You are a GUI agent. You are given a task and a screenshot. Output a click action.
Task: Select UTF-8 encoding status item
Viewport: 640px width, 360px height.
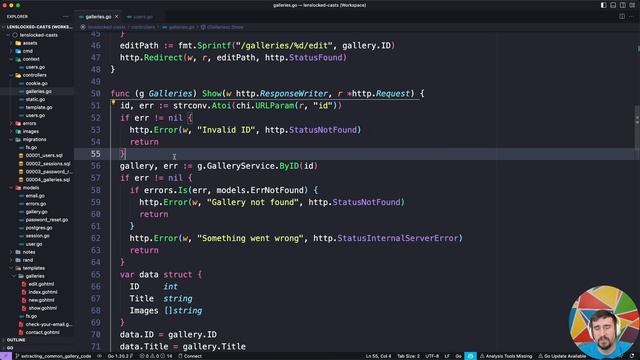(x=432, y=356)
